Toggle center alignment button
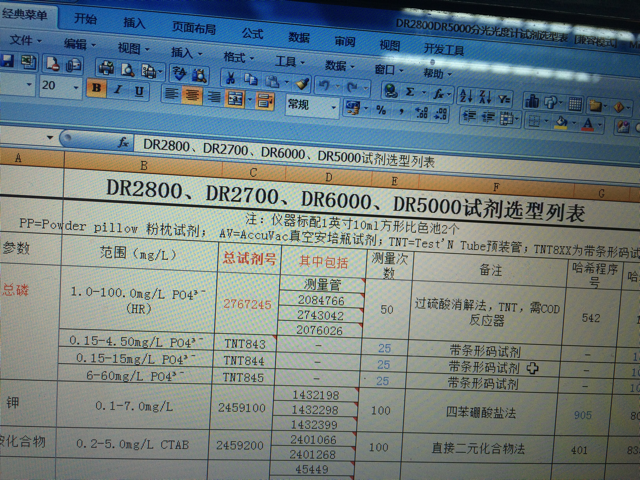 pos(192,96)
